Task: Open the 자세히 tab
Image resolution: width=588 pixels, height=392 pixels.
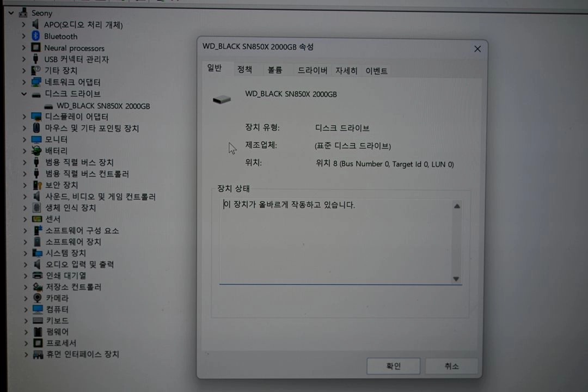Action: (x=346, y=71)
